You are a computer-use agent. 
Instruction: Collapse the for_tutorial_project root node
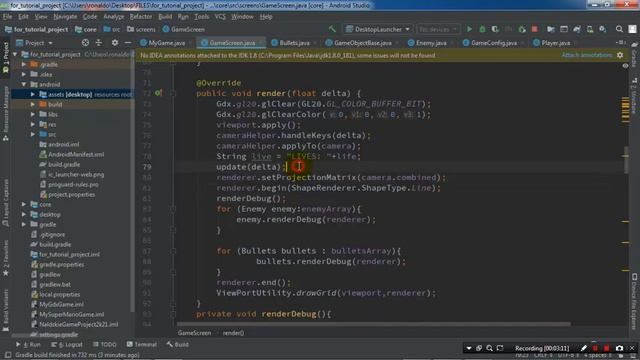pyautogui.click(x=16, y=54)
